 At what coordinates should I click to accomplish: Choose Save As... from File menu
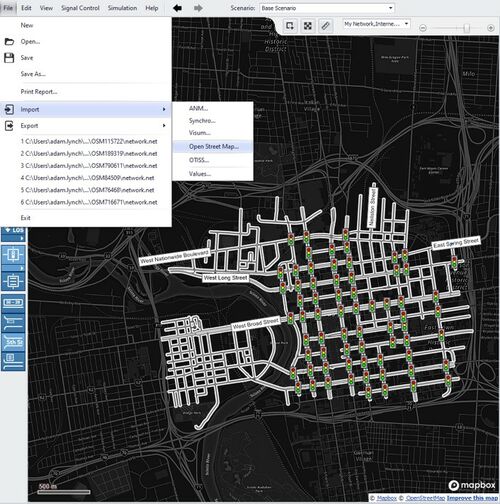click(86, 74)
